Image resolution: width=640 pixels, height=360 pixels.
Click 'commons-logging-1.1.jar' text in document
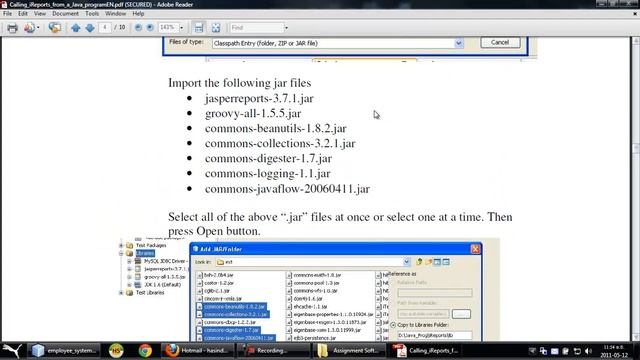268,174
